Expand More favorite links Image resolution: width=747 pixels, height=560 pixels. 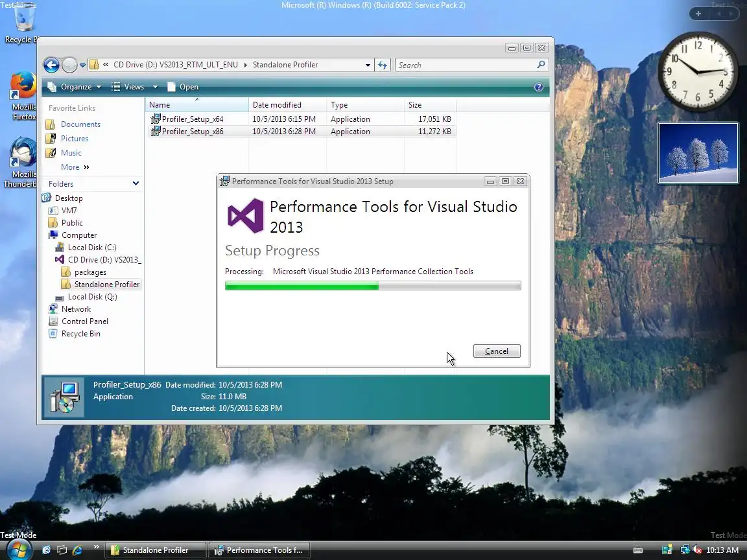tap(75, 167)
